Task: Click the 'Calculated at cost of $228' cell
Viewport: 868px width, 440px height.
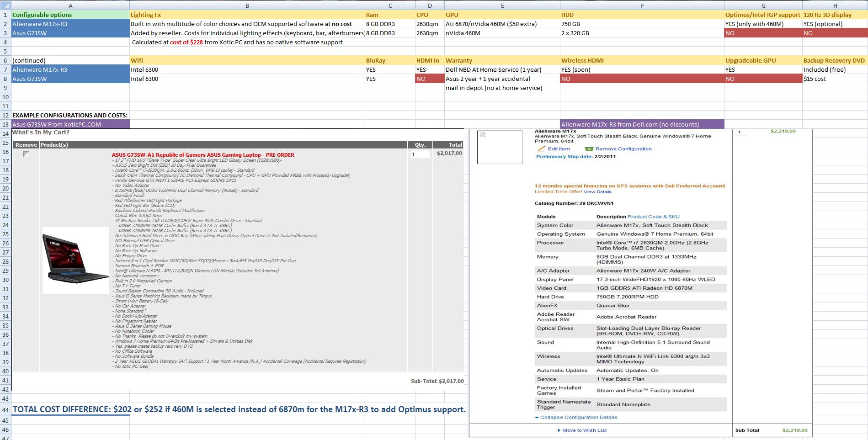Action: pos(247,42)
